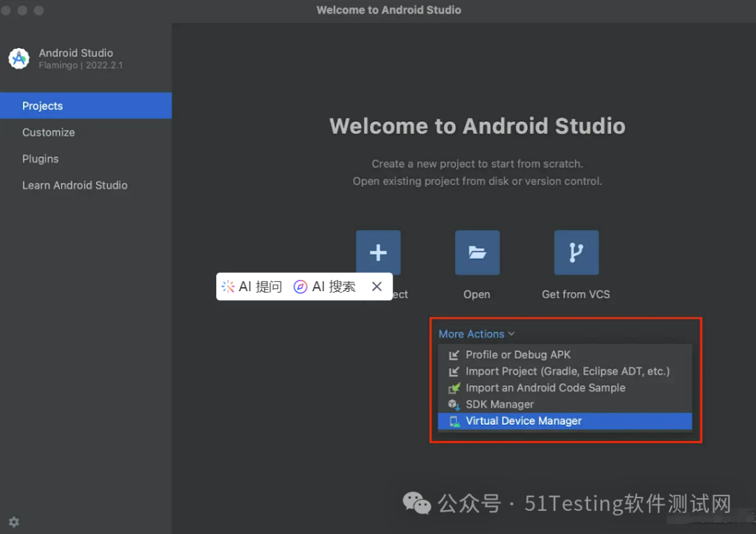This screenshot has width=756, height=534.
Task: Click the SDK Manager cube icon
Action: (x=454, y=405)
